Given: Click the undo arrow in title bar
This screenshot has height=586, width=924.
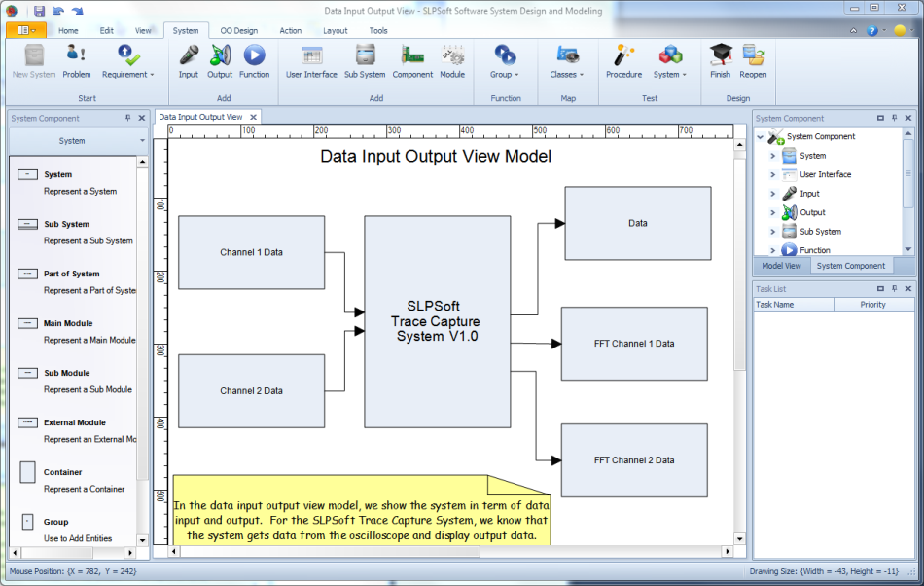Looking at the screenshot, I should (x=57, y=11).
